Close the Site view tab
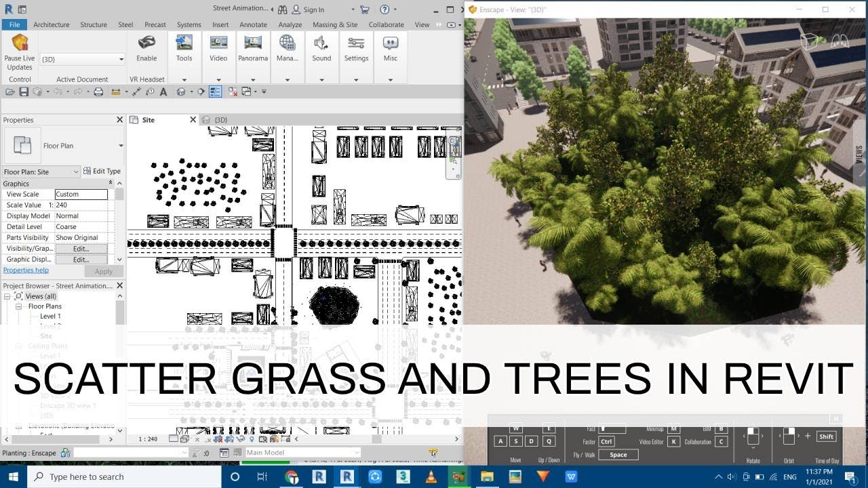 pyautogui.click(x=193, y=120)
